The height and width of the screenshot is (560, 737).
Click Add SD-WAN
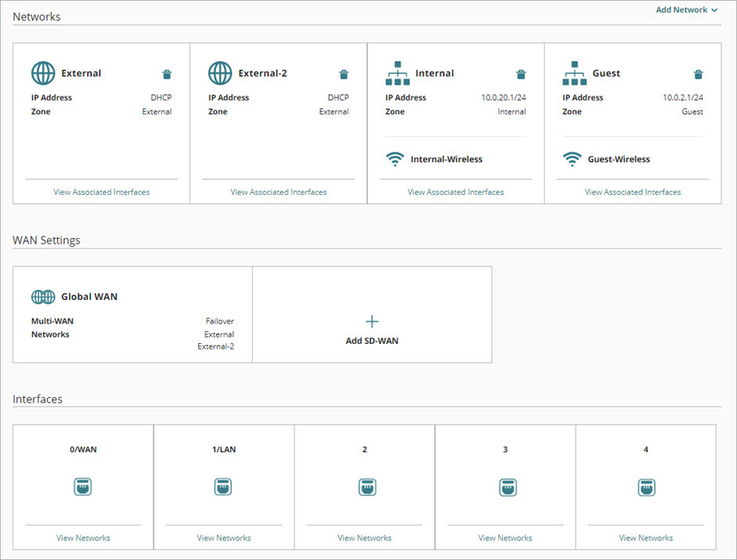click(x=371, y=327)
